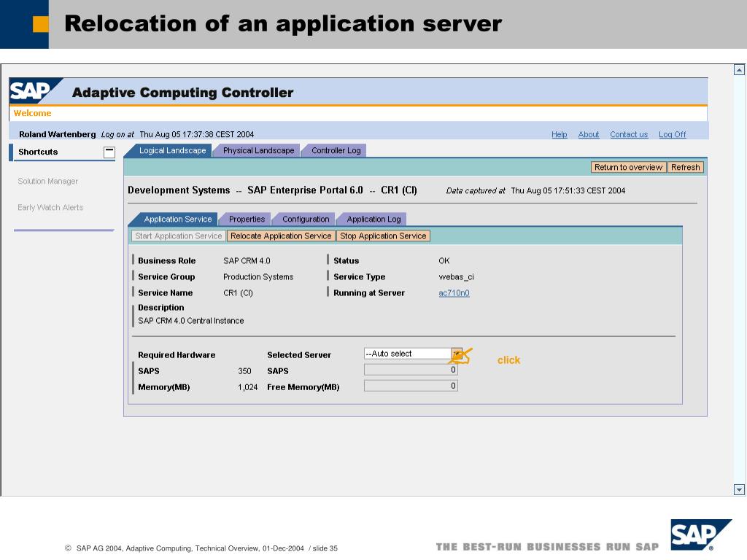The image size is (747, 560).
Task: Click the required Memory value 1,024
Action: pyautogui.click(x=248, y=387)
